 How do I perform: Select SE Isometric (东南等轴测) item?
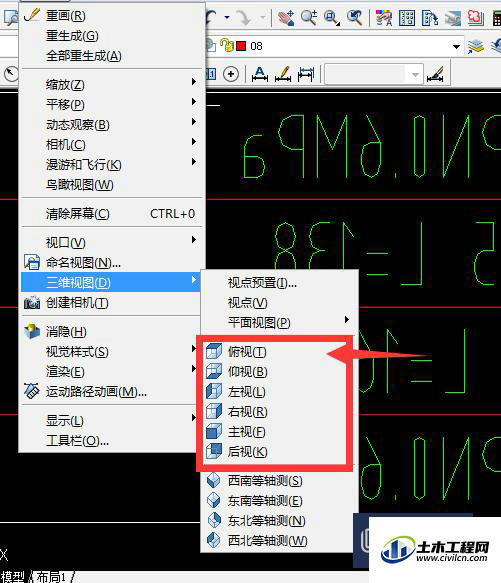click(279, 501)
